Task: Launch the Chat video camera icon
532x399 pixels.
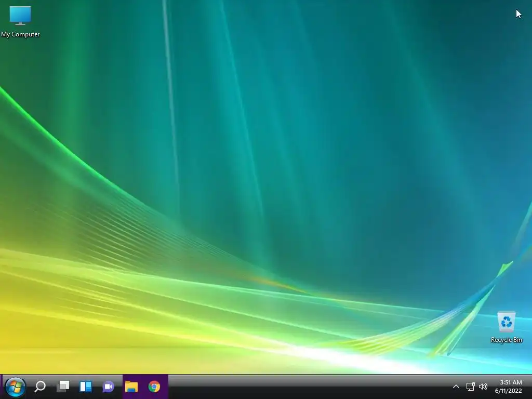Action: (x=108, y=387)
